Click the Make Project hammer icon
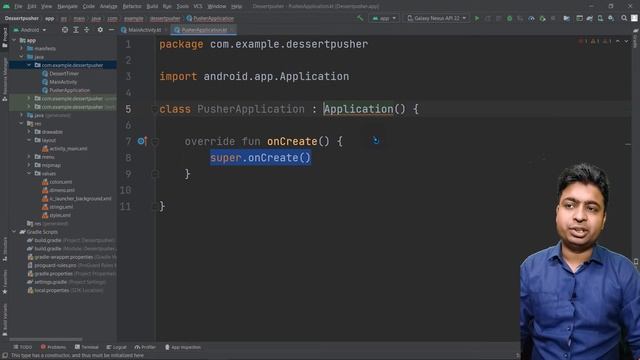The width and height of the screenshot is (640, 360). pos(360,18)
